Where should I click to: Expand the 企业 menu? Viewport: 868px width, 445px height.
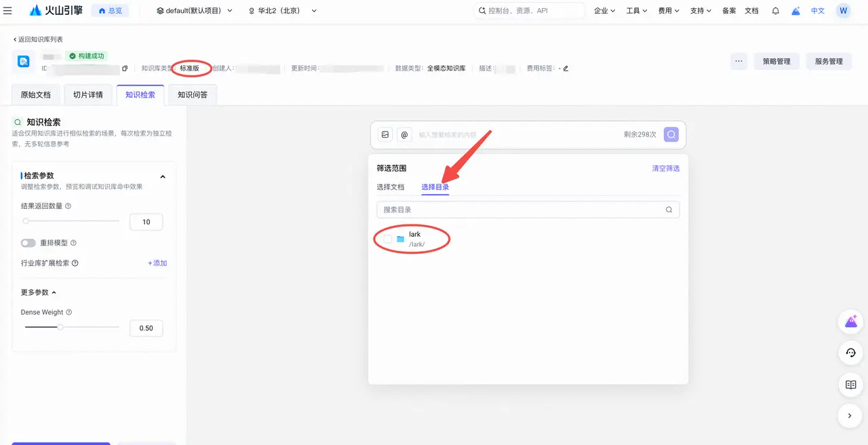point(604,11)
